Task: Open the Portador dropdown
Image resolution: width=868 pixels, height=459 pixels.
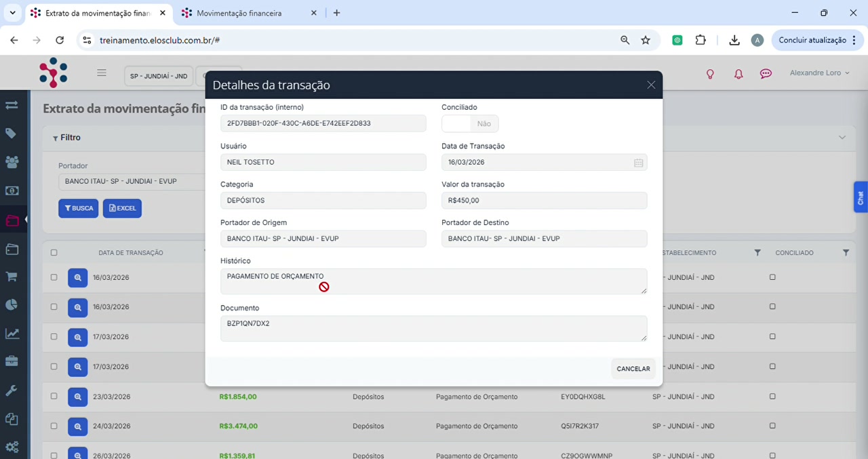Action: click(x=132, y=182)
